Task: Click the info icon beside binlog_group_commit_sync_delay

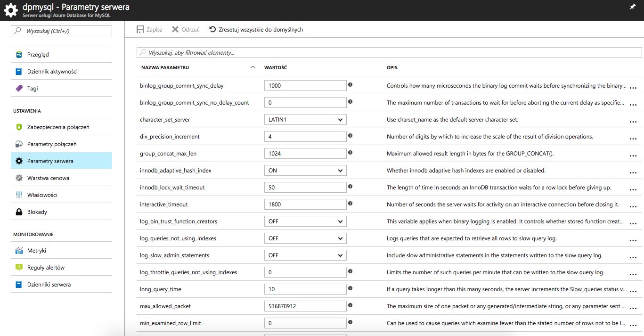Action: point(350,85)
